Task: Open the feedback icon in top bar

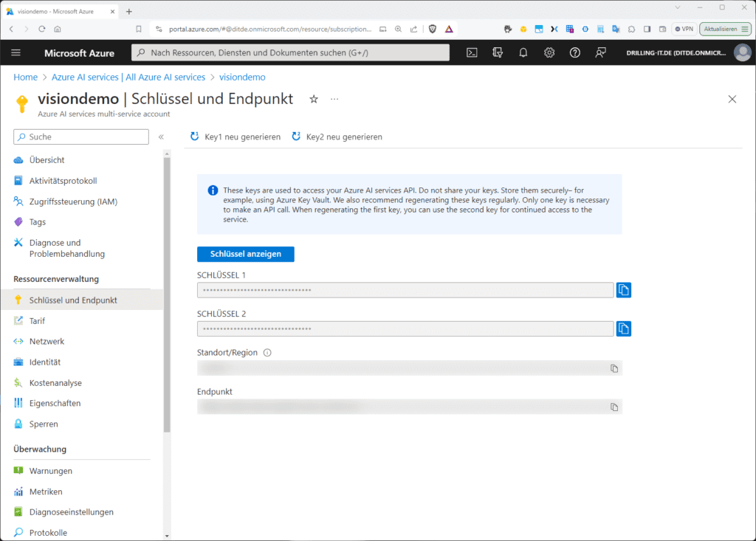Action: [x=600, y=52]
